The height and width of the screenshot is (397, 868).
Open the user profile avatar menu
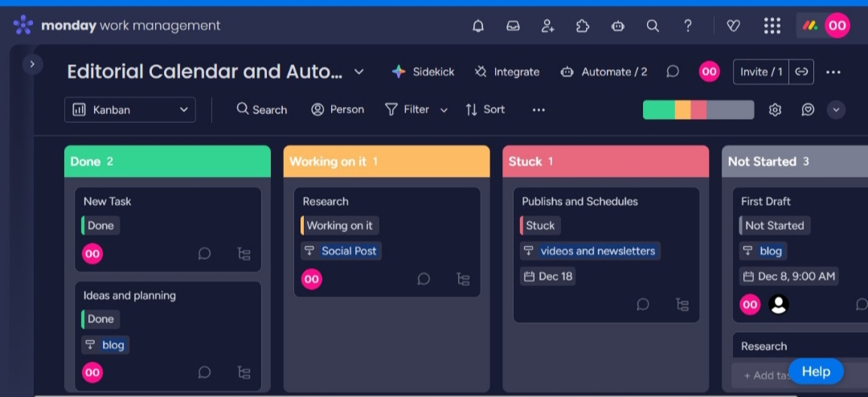tap(837, 26)
